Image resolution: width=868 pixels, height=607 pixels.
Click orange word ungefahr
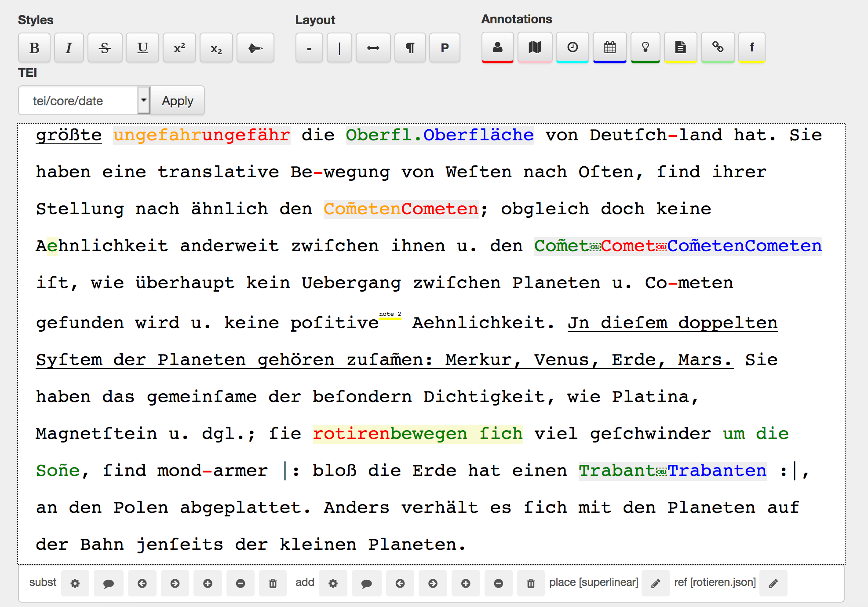pos(157,135)
